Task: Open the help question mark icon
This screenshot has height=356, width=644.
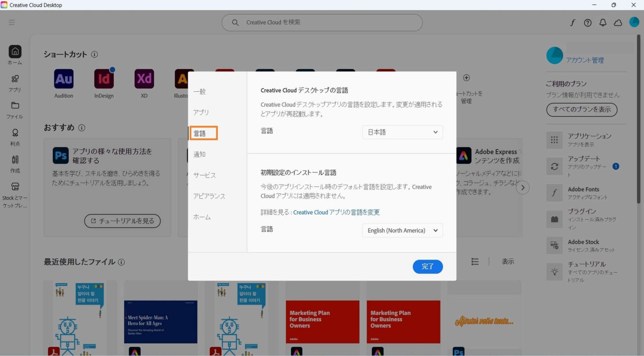Action: (x=588, y=22)
